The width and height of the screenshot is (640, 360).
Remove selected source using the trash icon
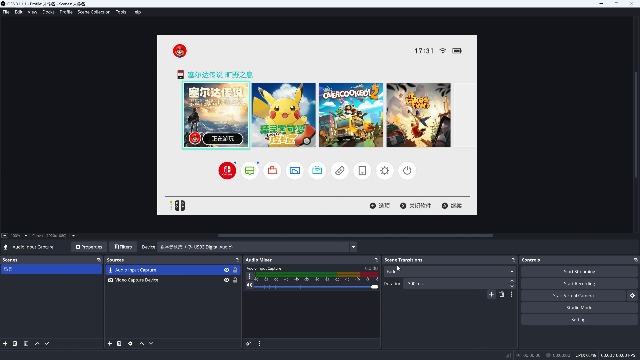119,344
